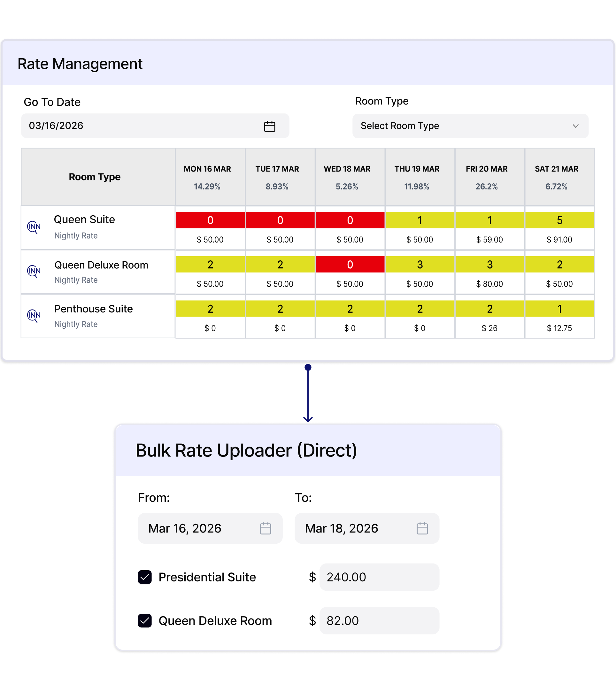This screenshot has height=690, width=616.
Task: Open the Select Room Type dropdown
Action: point(470,126)
